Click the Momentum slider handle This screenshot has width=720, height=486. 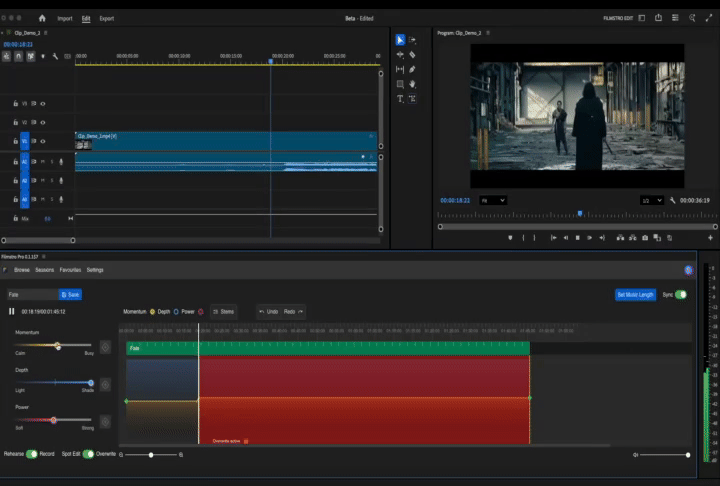pyautogui.click(x=58, y=346)
